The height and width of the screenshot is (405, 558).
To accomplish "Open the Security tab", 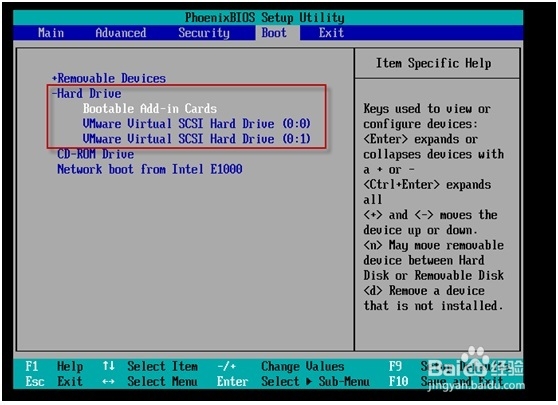I will (204, 33).
